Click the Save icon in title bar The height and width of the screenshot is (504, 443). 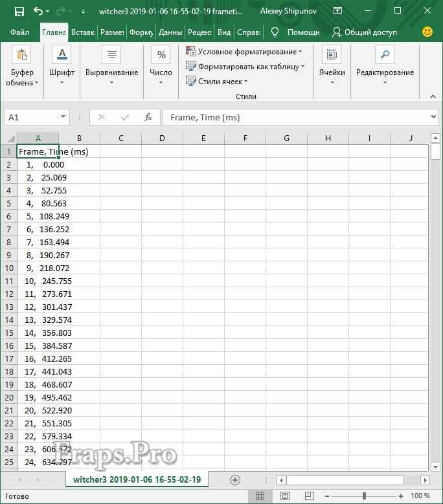(19, 12)
